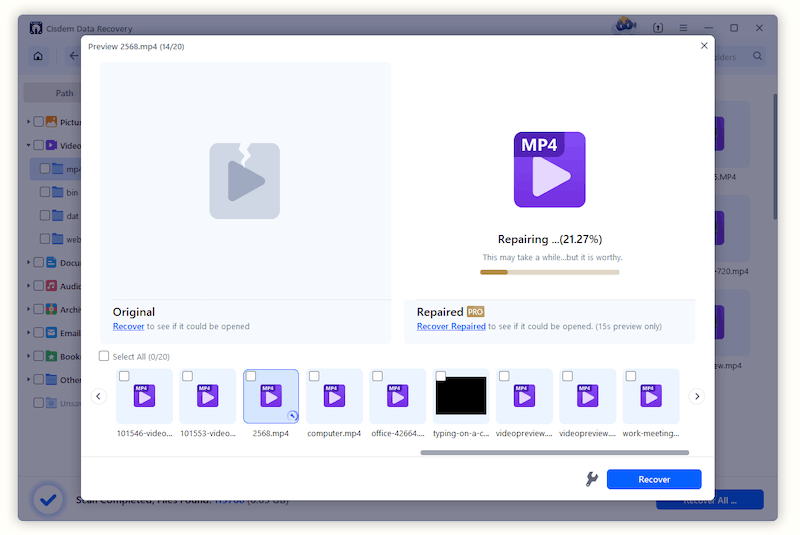Expand the Email tree node
The width and height of the screenshot is (800, 535).
pyautogui.click(x=28, y=333)
